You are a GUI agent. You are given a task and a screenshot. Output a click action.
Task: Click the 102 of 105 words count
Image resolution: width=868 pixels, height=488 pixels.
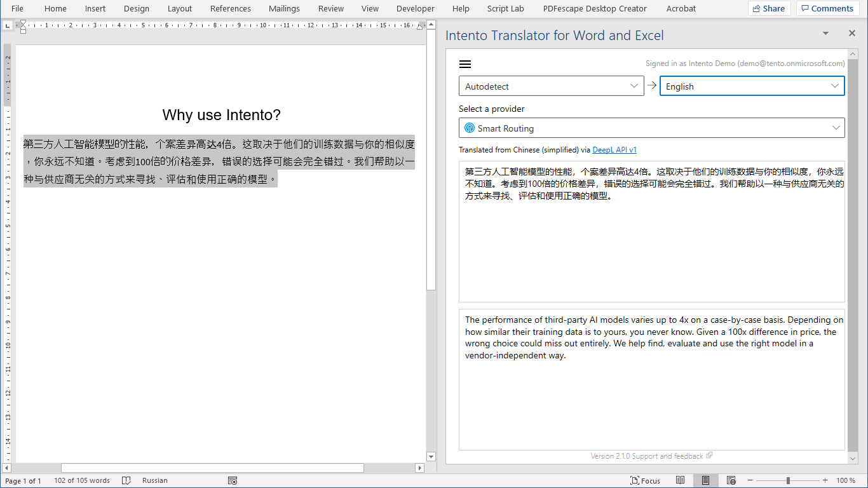coord(82,480)
